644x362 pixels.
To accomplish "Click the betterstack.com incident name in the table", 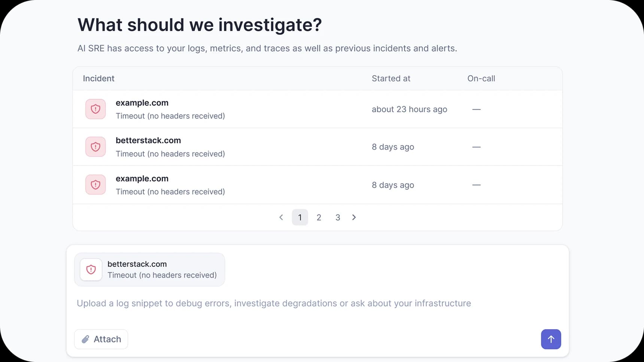I will (x=148, y=140).
